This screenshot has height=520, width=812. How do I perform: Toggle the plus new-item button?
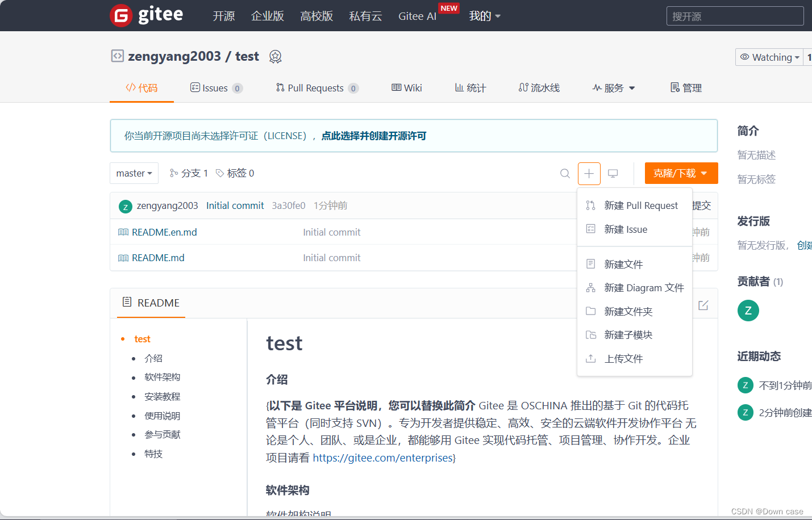589,173
